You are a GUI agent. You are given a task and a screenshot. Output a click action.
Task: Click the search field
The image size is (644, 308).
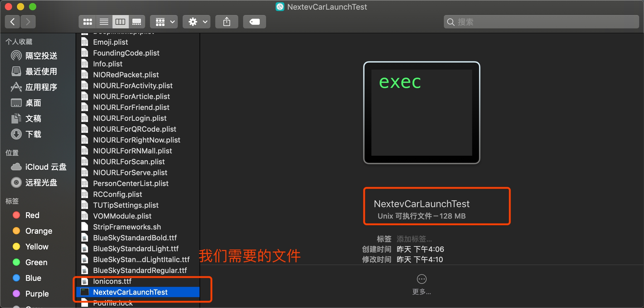[x=541, y=22]
